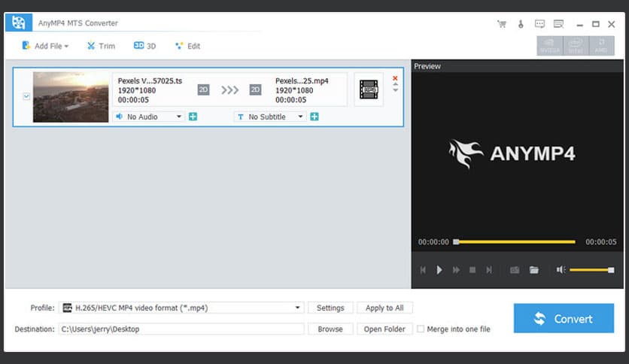Play the preview video
The width and height of the screenshot is (629, 364).
click(439, 270)
